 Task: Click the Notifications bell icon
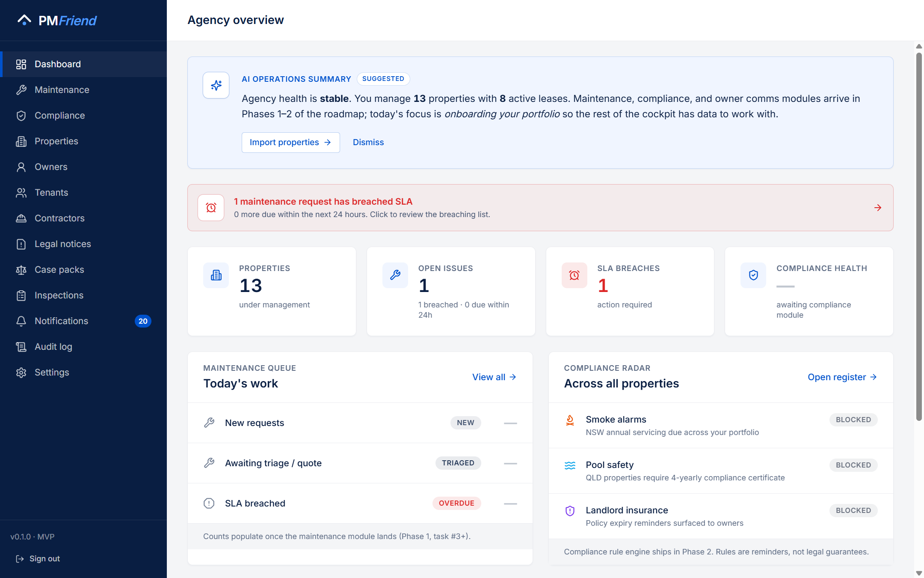point(21,321)
